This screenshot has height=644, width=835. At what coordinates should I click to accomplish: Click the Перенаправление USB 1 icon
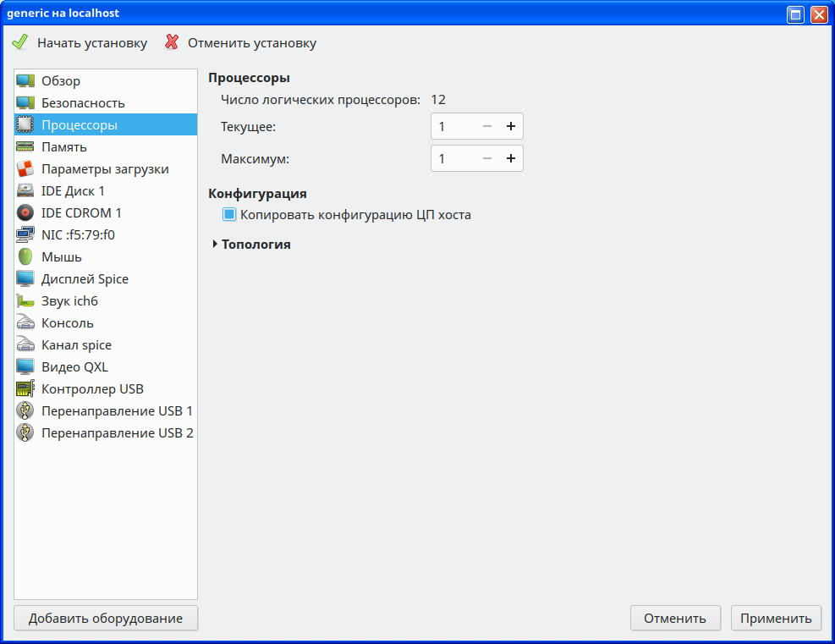click(x=25, y=410)
